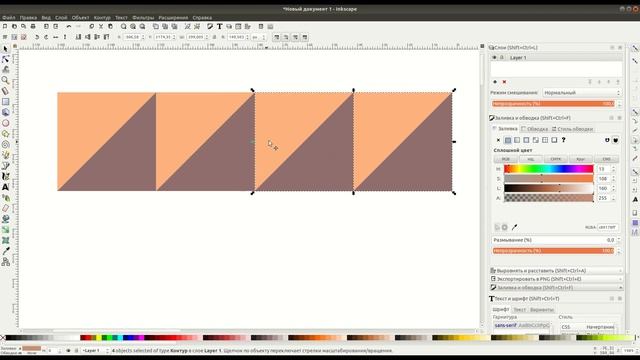Open the sans-serif font family list

click(522, 326)
